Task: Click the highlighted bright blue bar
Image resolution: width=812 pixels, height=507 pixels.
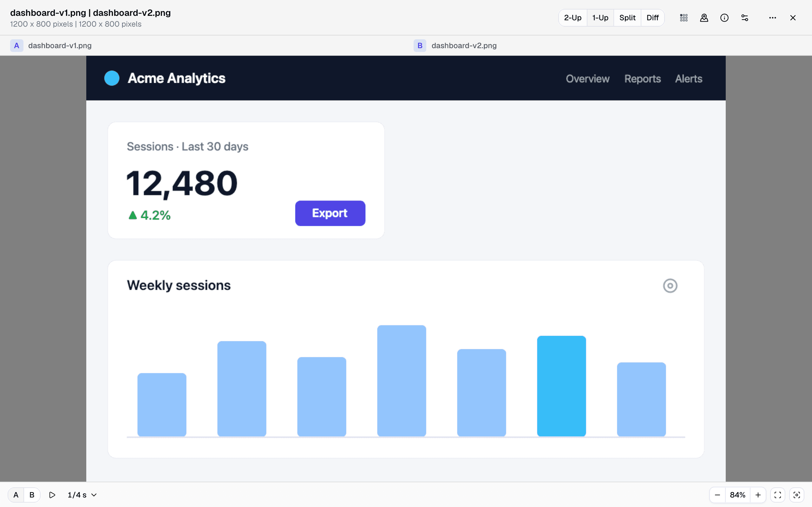Action: (x=561, y=386)
